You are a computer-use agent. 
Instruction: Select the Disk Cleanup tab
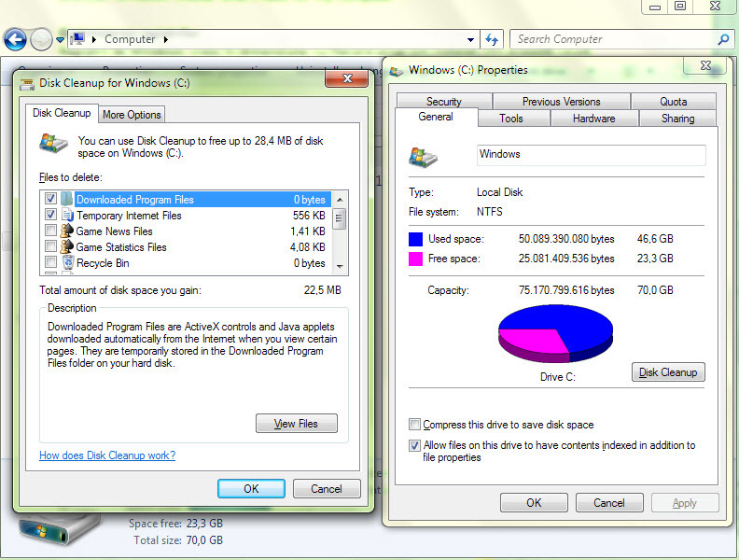pos(62,113)
